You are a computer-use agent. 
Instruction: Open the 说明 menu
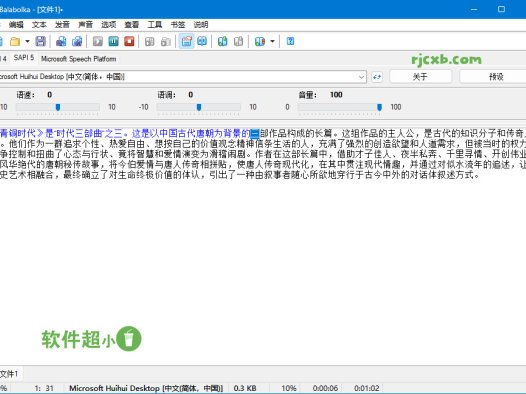point(201,24)
